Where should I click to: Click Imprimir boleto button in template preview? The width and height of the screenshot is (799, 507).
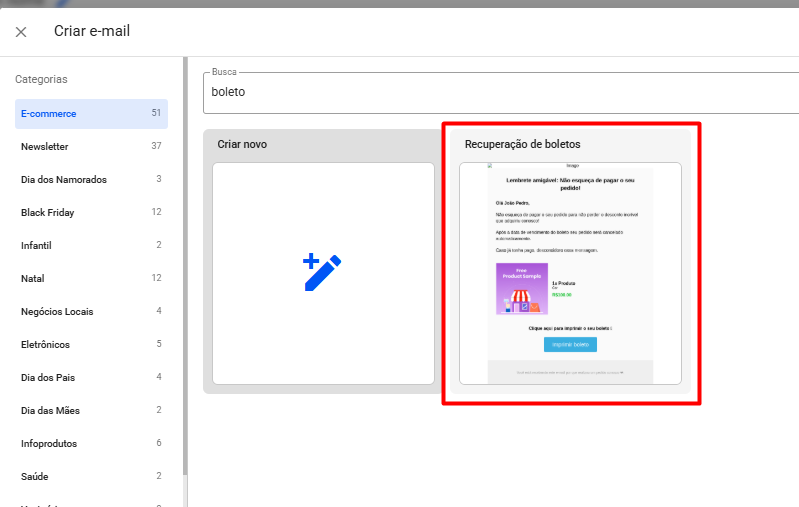pos(570,345)
